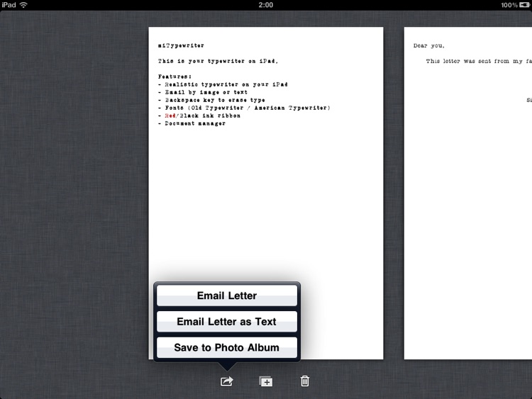
Task: Click 'This letter was sent from my' text
Action: click(x=475, y=61)
